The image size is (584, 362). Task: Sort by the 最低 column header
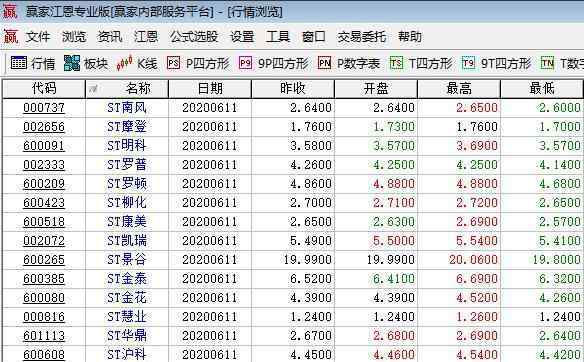(542, 89)
